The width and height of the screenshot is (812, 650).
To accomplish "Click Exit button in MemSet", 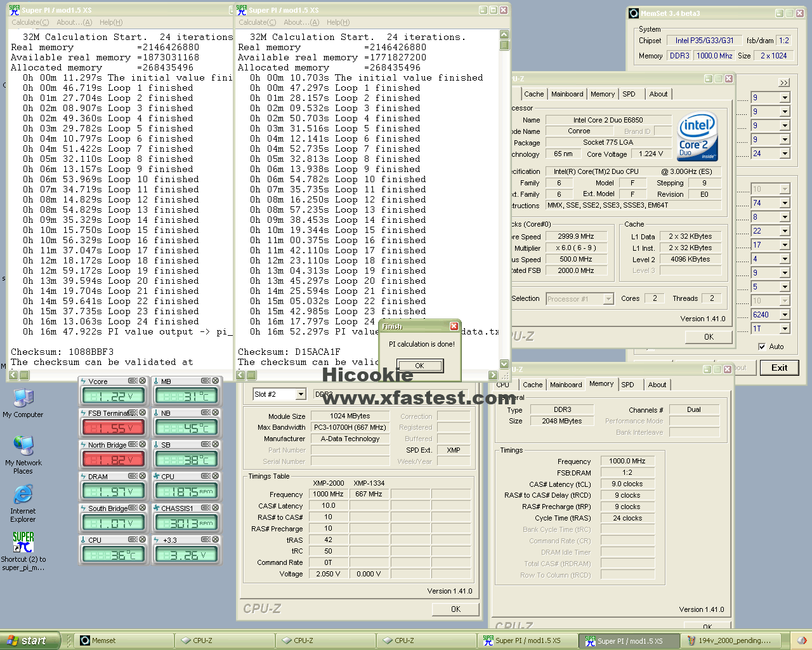I will click(x=779, y=368).
